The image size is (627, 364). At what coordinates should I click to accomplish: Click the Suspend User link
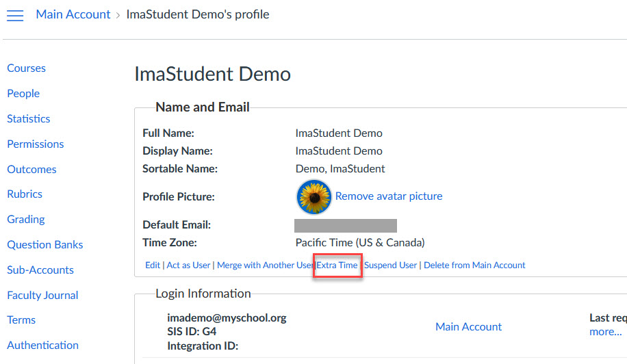click(x=390, y=265)
